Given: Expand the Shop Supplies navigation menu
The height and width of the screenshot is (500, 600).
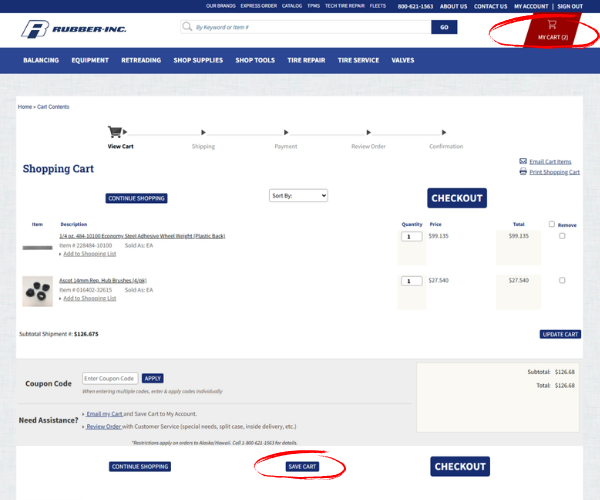Looking at the screenshot, I should point(197,60).
